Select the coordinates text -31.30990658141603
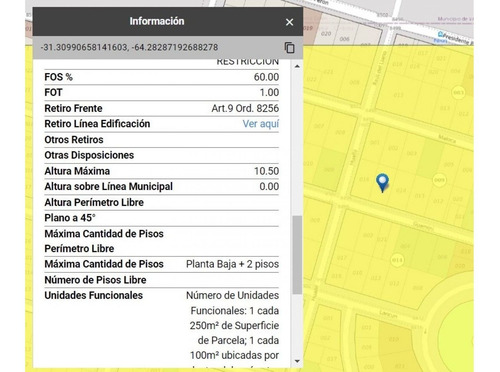 tap(83, 47)
